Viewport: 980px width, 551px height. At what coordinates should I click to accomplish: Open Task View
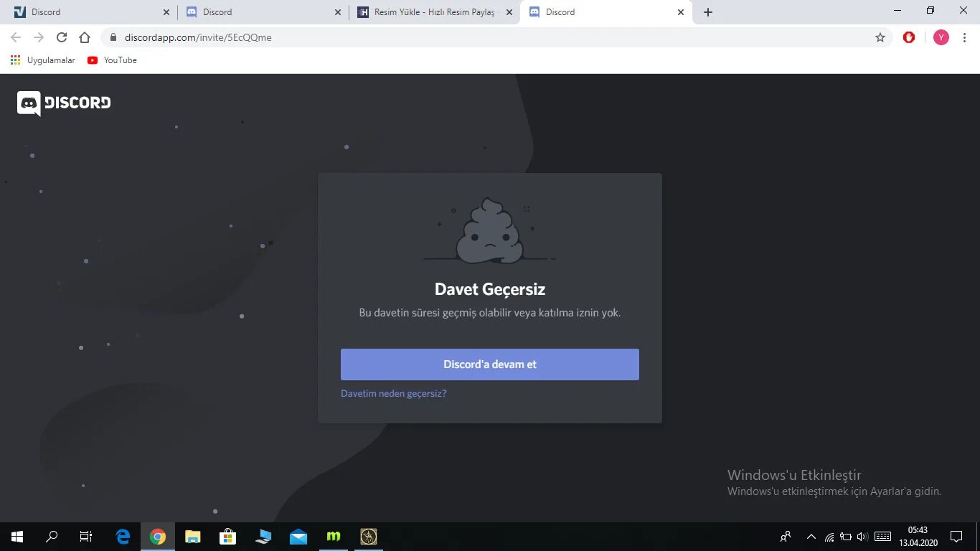(86, 537)
